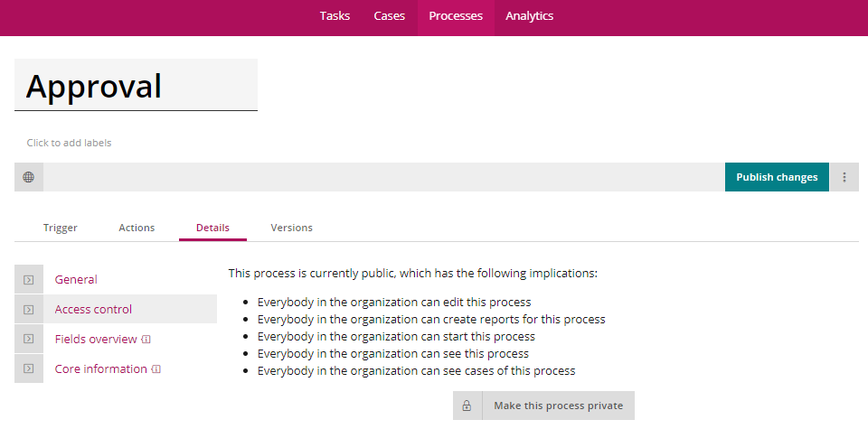The image size is (868, 429).
Task: Open the Fields overview section
Action: point(96,340)
